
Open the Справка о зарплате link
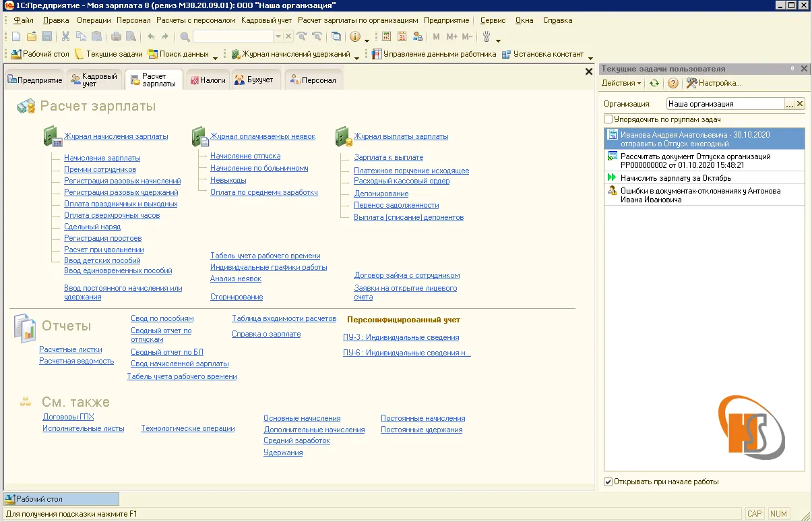tap(266, 334)
